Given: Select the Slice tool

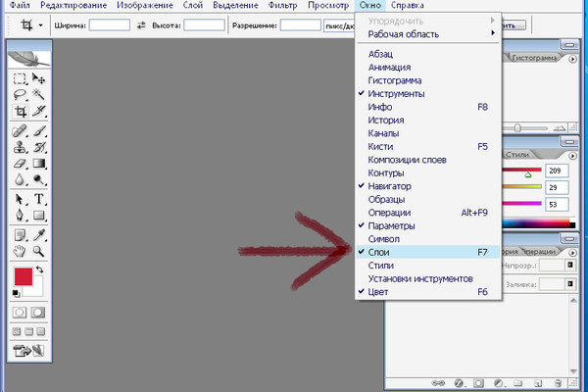Looking at the screenshot, I should point(38,112).
